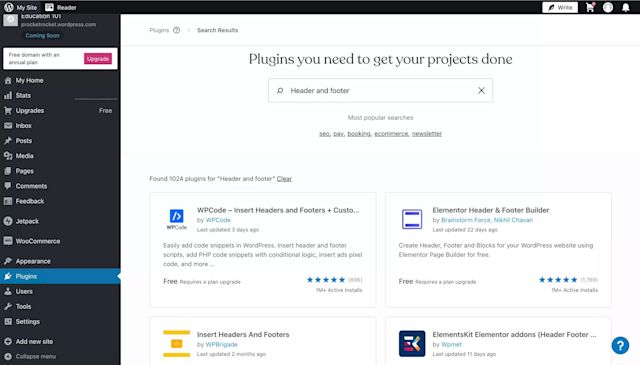
Task: Open the WPCode plugin logo
Action: click(176, 219)
